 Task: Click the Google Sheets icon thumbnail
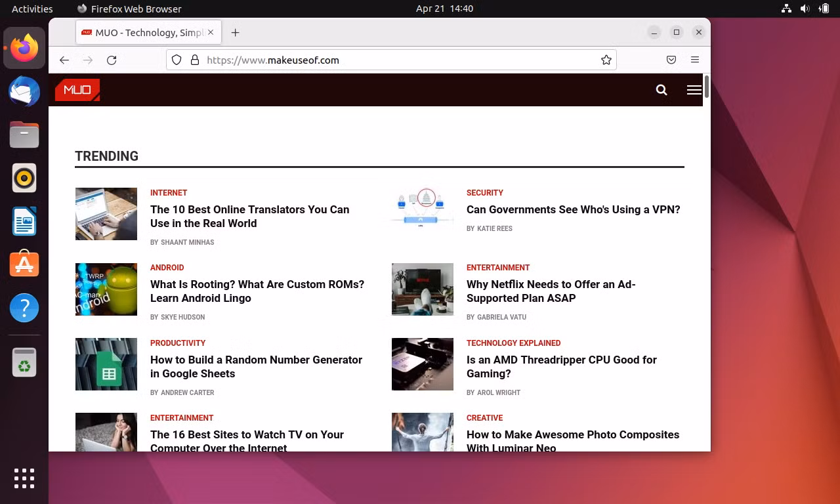tap(106, 364)
